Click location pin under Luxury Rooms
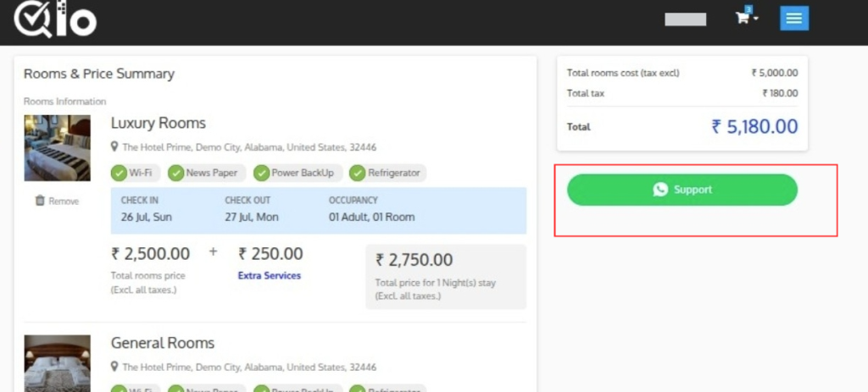This screenshot has width=868, height=392. click(x=114, y=147)
